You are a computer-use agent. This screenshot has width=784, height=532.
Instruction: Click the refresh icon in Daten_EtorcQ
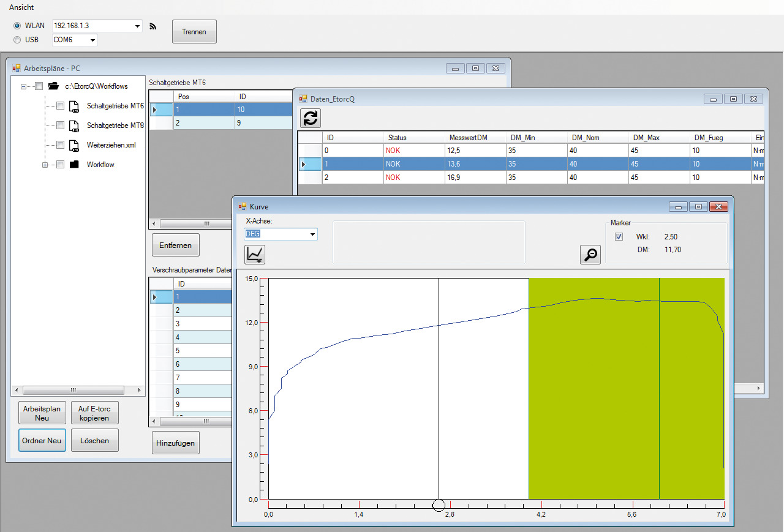(311, 118)
